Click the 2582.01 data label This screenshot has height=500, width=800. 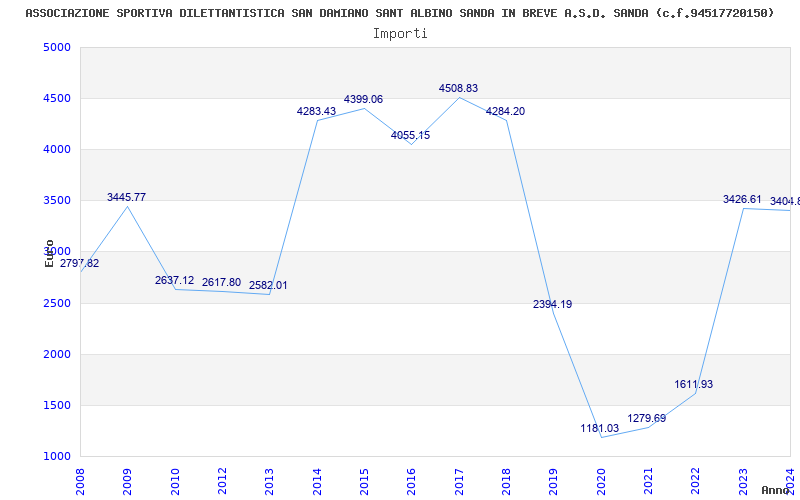[x=268, y=285]
